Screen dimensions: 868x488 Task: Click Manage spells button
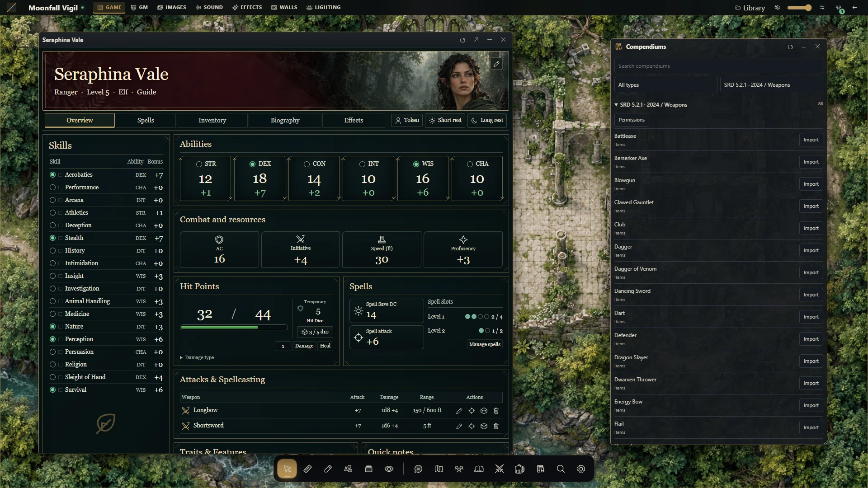[x=485, y=345]
